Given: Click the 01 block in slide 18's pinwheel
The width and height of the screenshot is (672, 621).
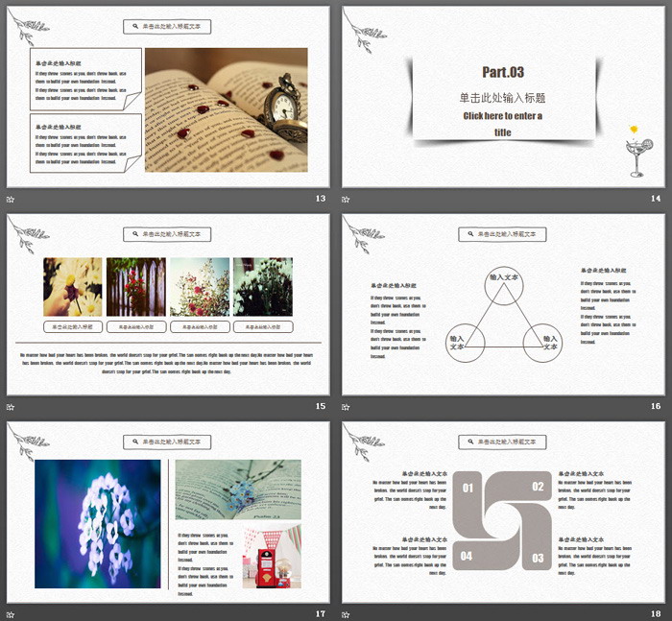Looking at the screenshot, I should click(x=472, y=488).
